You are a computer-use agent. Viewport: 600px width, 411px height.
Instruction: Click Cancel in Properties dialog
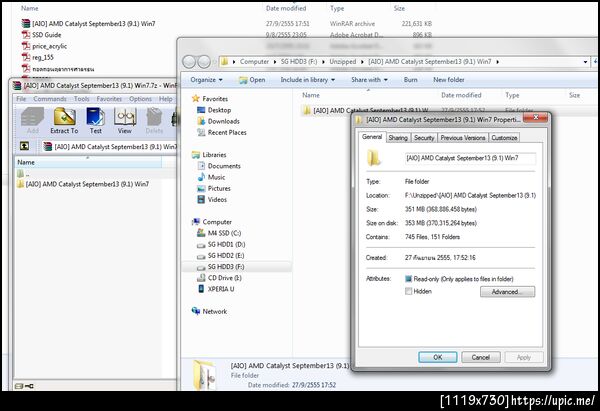point(481,357)
